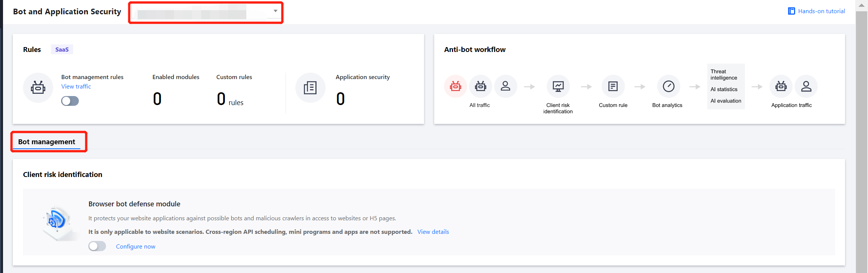Open the View traffic link
Viewport: 868px width, 273px height.
tap(76, 87)
